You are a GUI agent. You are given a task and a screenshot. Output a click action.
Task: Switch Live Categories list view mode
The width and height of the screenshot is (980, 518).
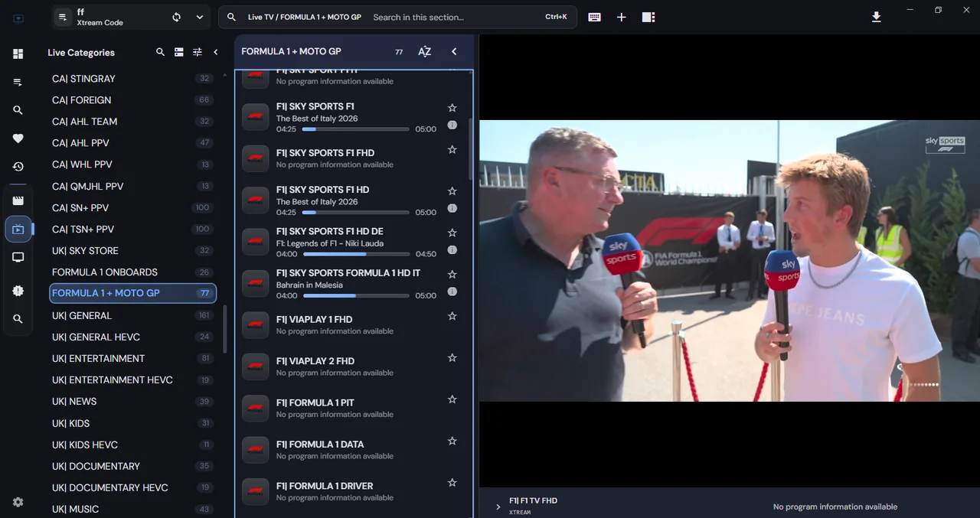178,52
